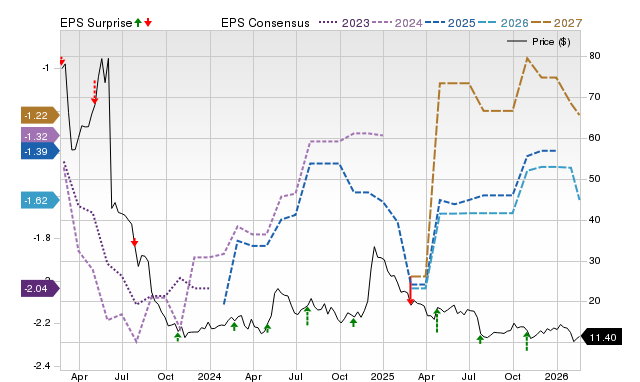Viewport: 640px width, 382px height.
Task: Click the 40 label on the price axis
Action: click(595, 220)
